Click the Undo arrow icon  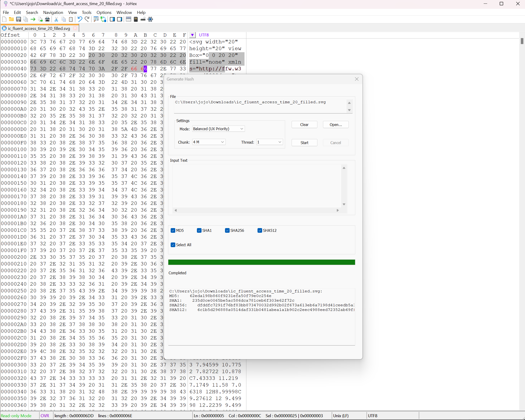80,19
